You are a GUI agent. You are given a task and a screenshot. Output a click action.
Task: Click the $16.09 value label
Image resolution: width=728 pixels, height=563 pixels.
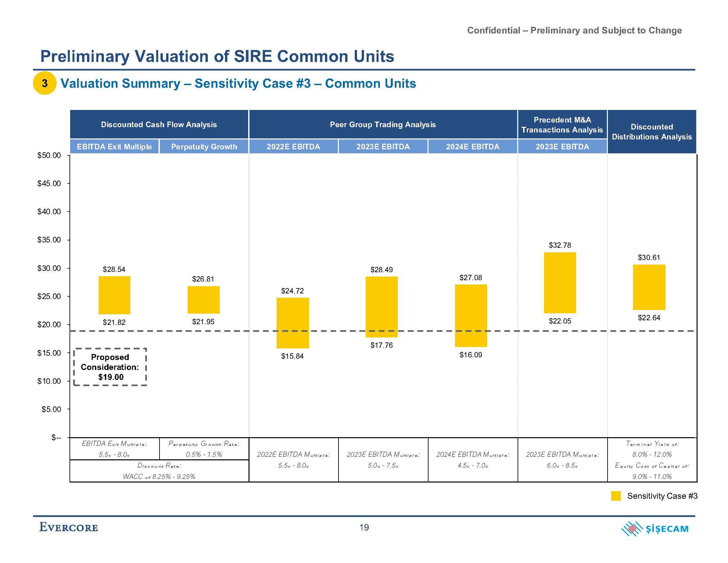[471, 355]
